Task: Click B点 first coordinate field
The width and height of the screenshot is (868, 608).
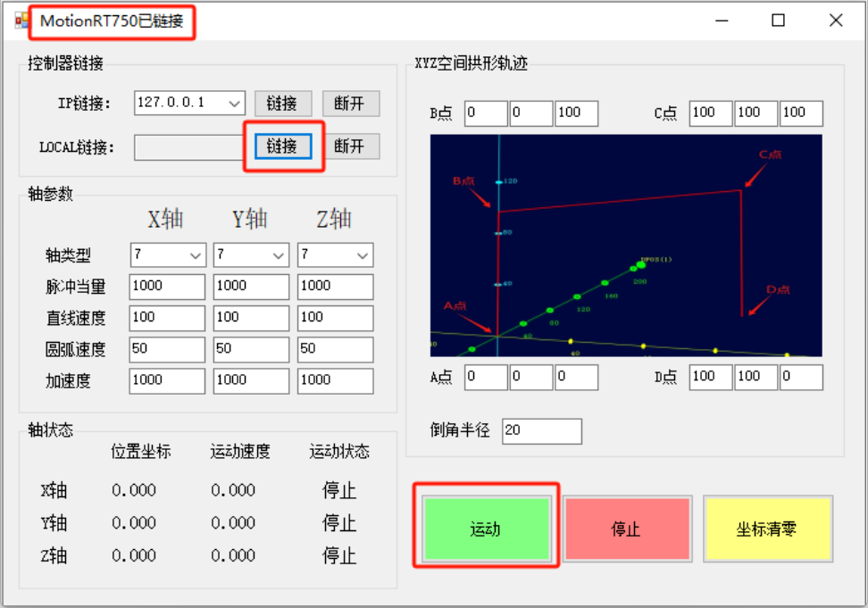Action: pos(486,113)
